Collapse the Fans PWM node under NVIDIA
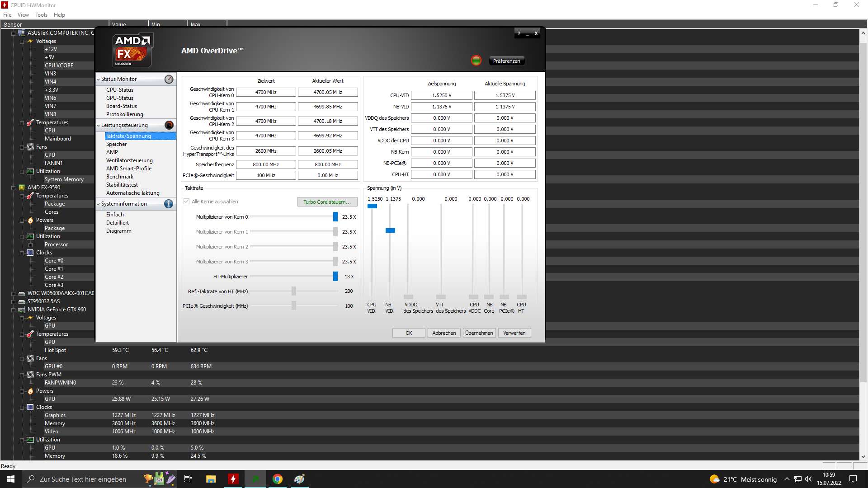 point(22,375)
